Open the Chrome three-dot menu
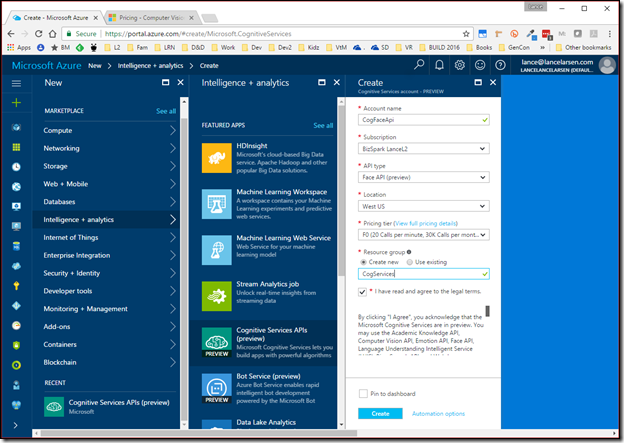Viewport: 624px width, 443px height. pyautogui.click(x=610, y=34)
